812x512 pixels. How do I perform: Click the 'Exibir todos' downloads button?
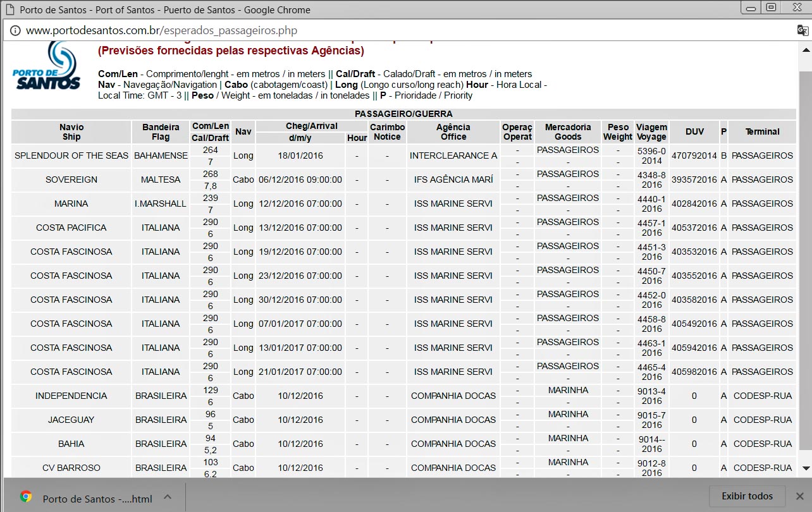(747, 496)
